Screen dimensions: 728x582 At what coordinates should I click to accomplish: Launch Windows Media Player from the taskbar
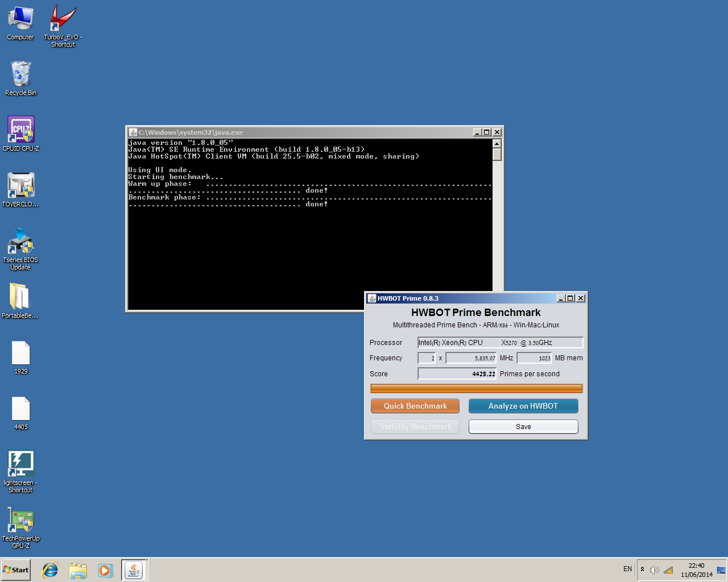point(105,570)
